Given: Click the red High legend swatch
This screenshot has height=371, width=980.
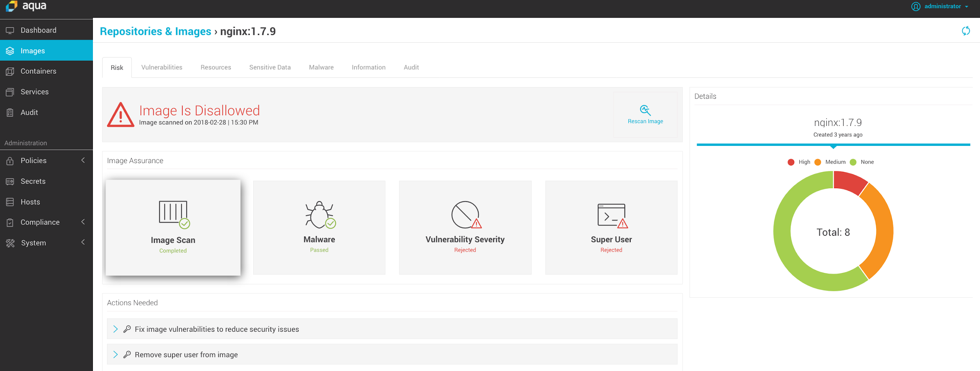Looking at the screenshot, I should click(x=791, y=162).
